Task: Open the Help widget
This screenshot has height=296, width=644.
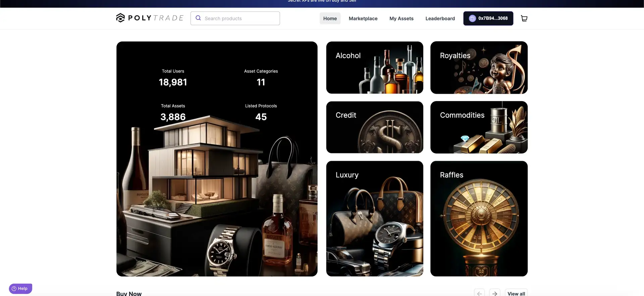Action: coord(20,289)
